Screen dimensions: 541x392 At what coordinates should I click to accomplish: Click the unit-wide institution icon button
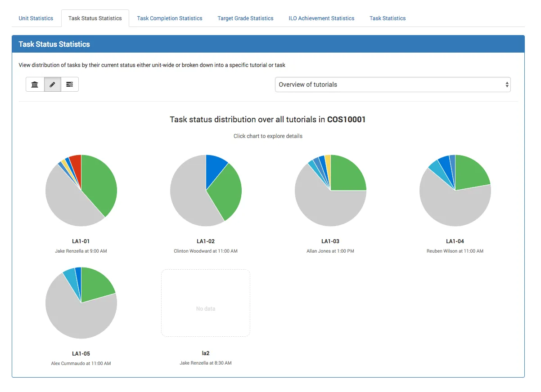(x=35, y=85)
